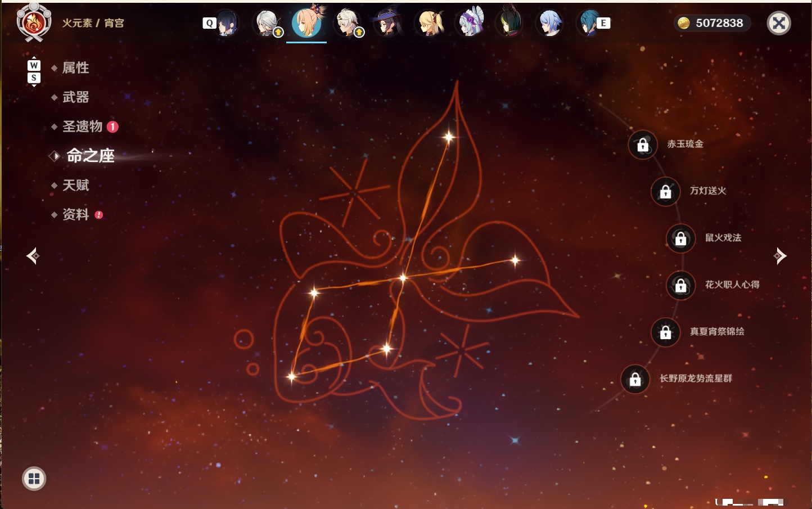Open the 资料 profile tab
Image resolution: width=812 pixels, height=509 pixels.
[76, 215]
